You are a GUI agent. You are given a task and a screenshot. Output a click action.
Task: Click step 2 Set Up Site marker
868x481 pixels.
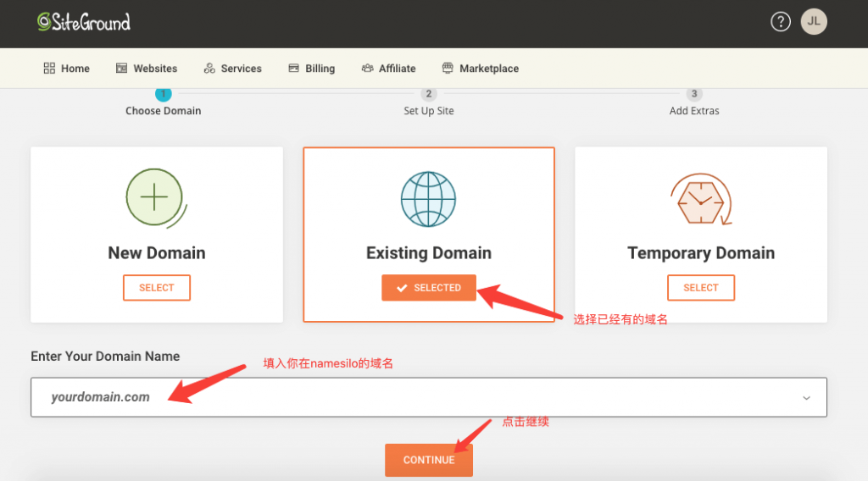[428, 94]
